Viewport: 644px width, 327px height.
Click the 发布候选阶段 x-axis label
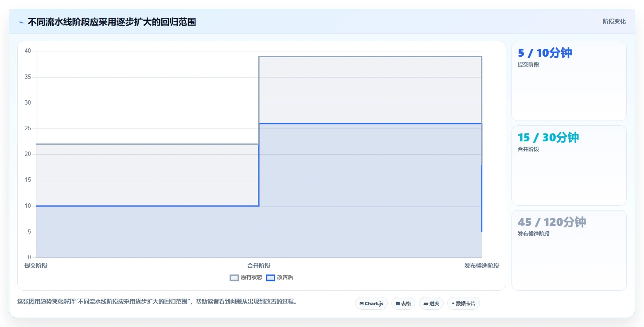click(482, 265)
